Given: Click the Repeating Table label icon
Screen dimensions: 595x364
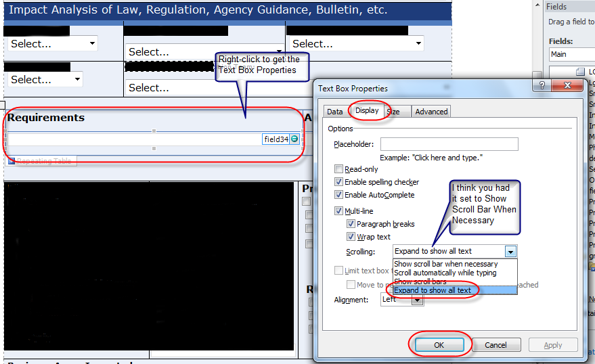Looking at the screenshot, I should click(12, 161).
